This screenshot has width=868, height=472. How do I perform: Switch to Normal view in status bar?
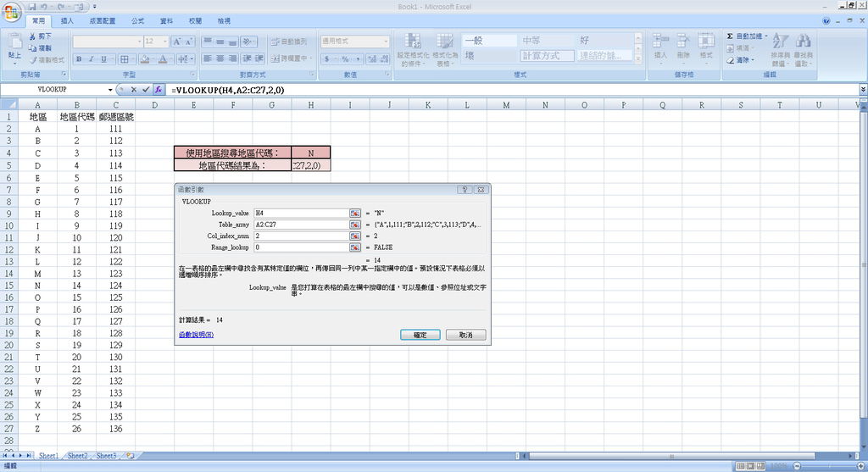(x=740, y=466)
